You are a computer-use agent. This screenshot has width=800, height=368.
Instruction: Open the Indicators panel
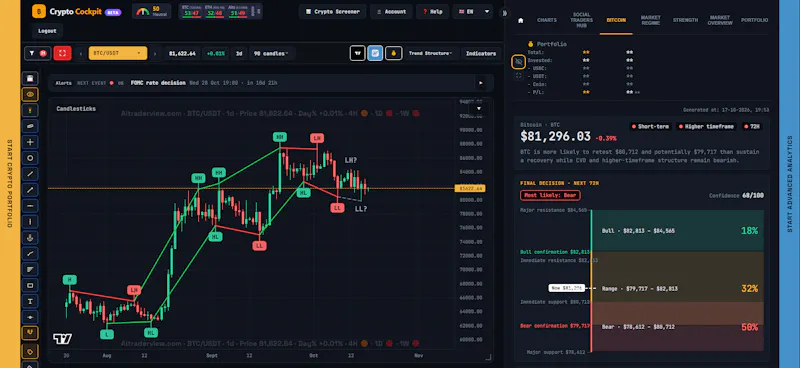click(x=481, y=53)
